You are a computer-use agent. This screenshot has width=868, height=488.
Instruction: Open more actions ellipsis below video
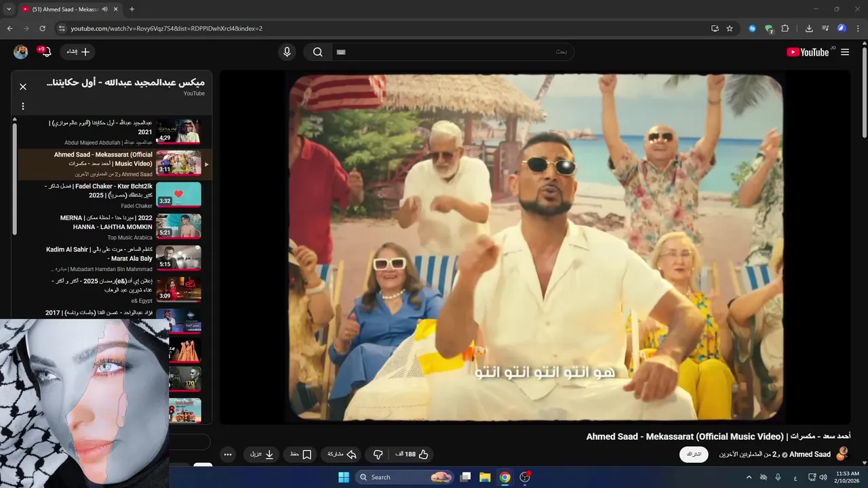pyautogui.click(x=228, y=454)
